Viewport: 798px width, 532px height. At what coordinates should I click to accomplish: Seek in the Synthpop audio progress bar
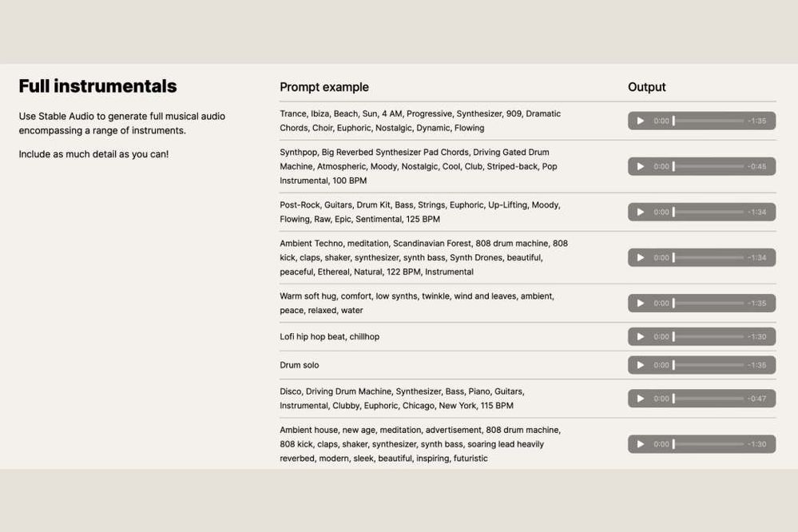(708, 166)
